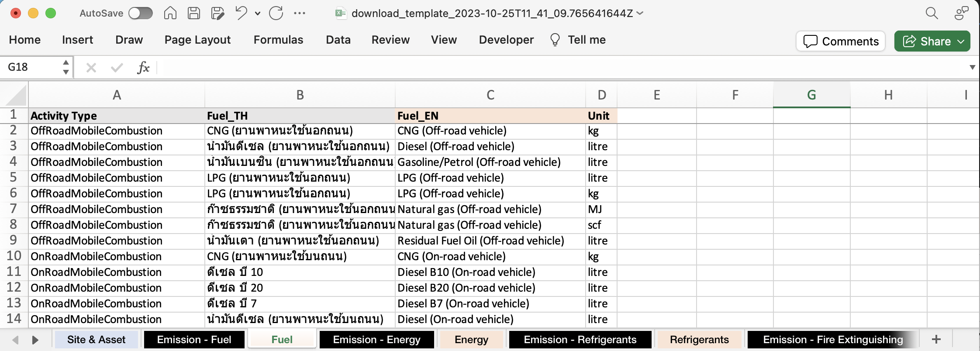Expand the formula bar
This screenshot has height=351, width=980.
tap(972, 67)
